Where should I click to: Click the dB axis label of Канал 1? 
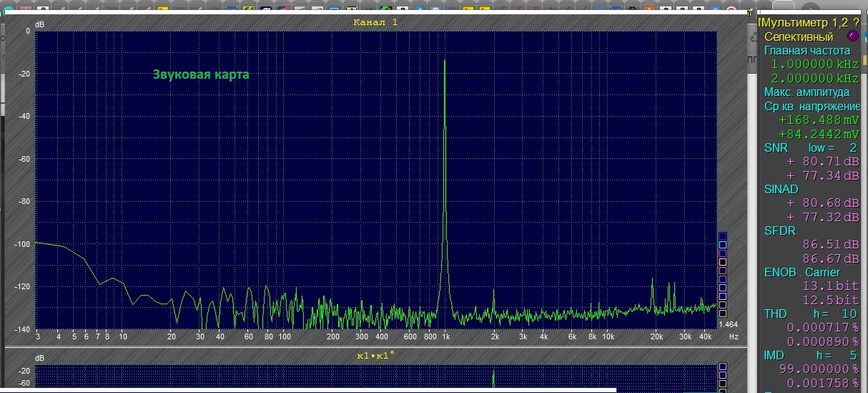click(39, 24)
